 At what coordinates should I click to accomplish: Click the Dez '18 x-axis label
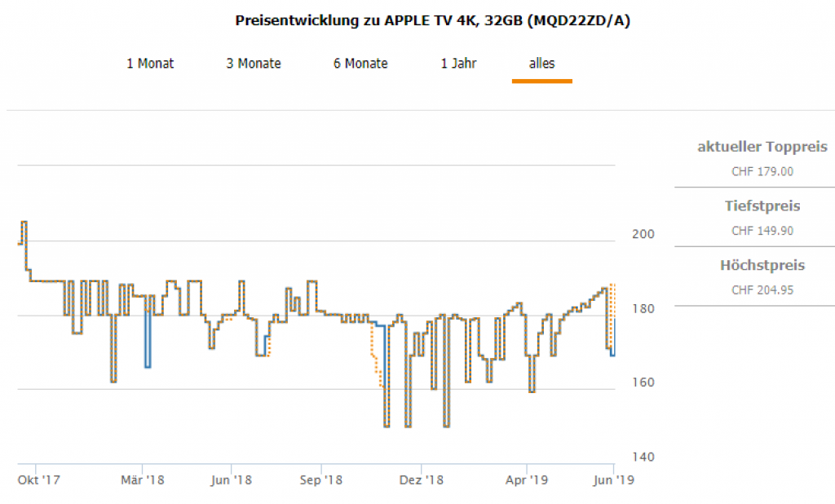[x=422, y=480]
